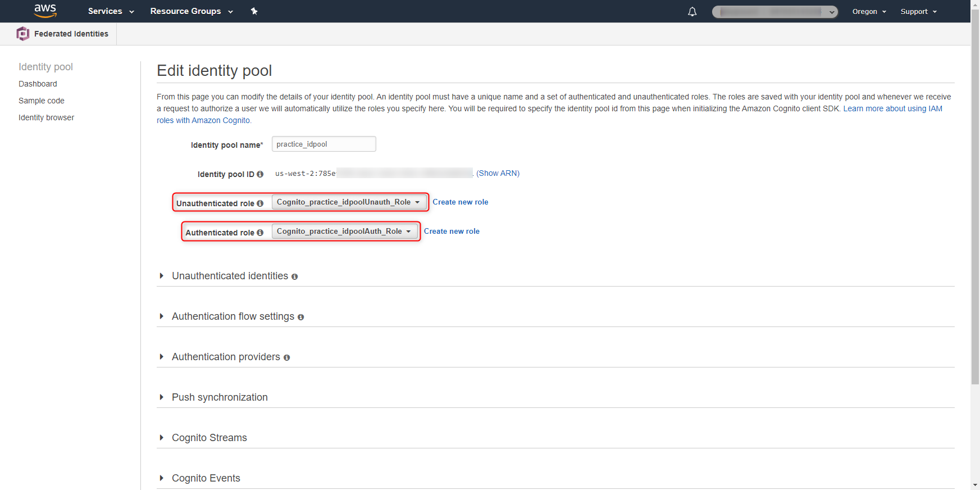Create new role for Authenticated role
The image size is (980, 490).
coord(452,232)
